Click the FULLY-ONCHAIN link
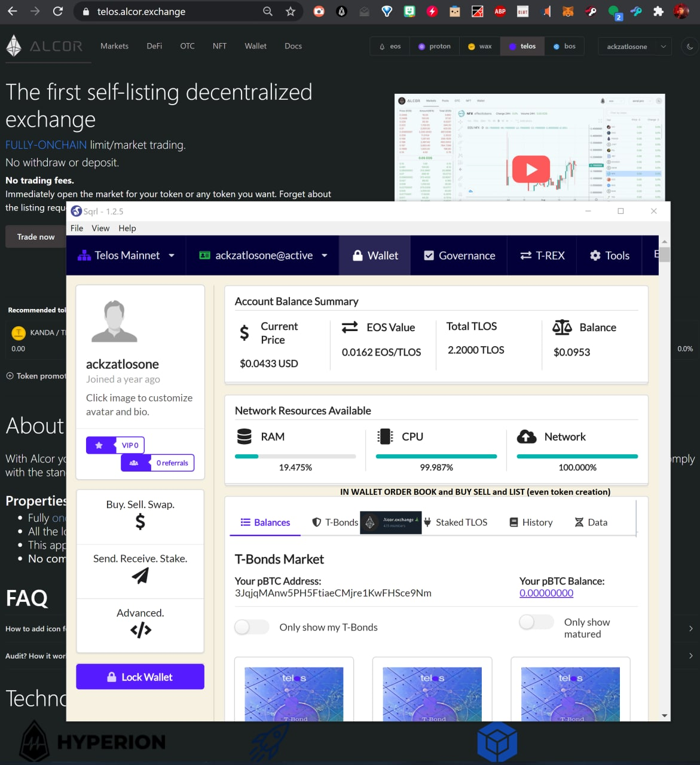Image resolution: width=700 pixels, height=765 pixels. 46,145
